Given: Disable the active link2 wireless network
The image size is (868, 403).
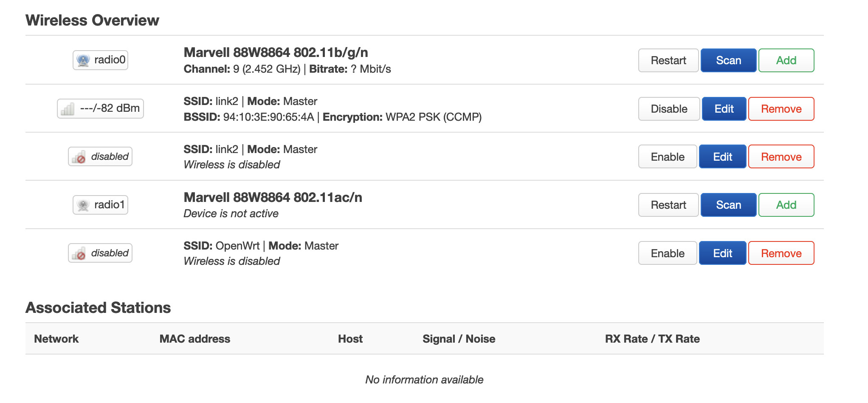Looking at the screenshot, I should coord(669,109).
